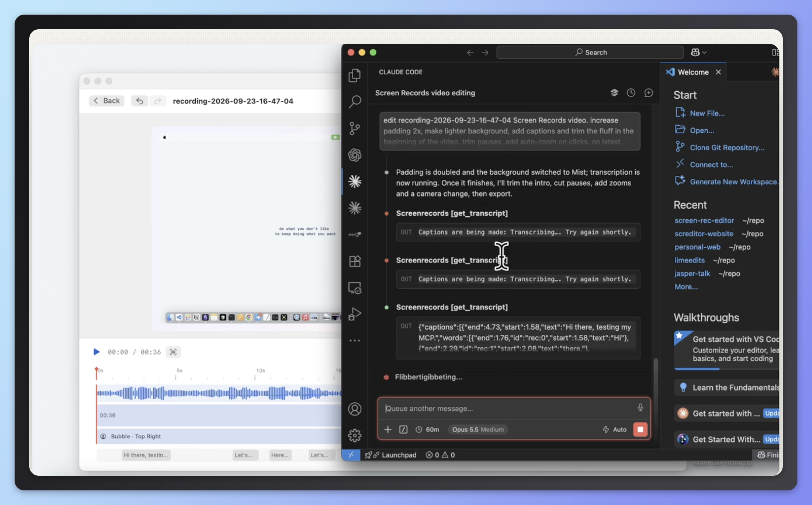The image size is (812, 505).
Task: Click the undo arrow in the recording editor
Action: point(139,101)
